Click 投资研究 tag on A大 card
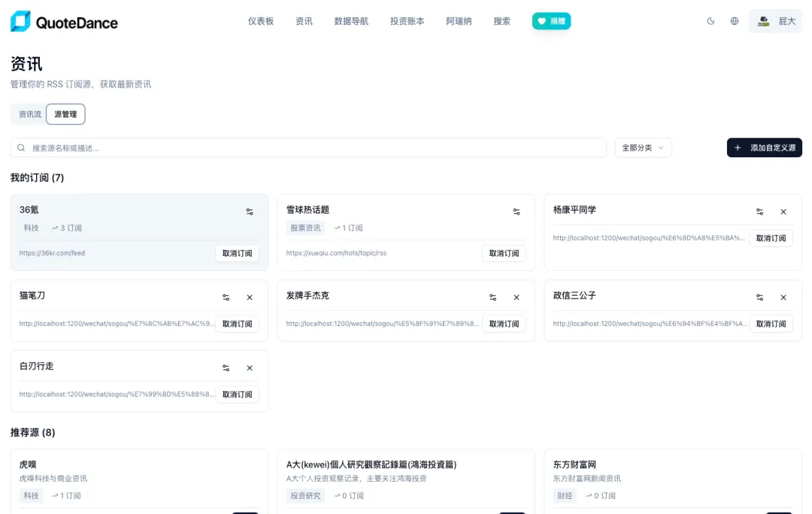Screen dimensions: 812x514 click(305, 496)
